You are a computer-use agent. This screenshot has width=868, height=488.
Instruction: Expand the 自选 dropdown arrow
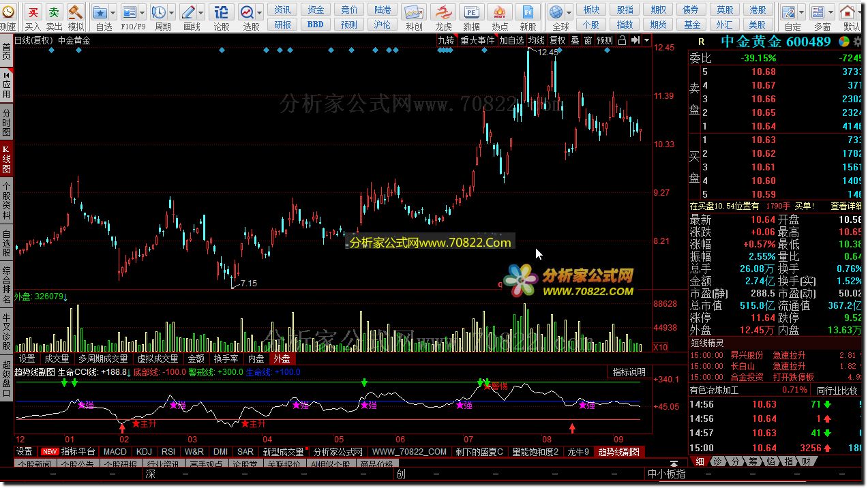tap(113, 12)
